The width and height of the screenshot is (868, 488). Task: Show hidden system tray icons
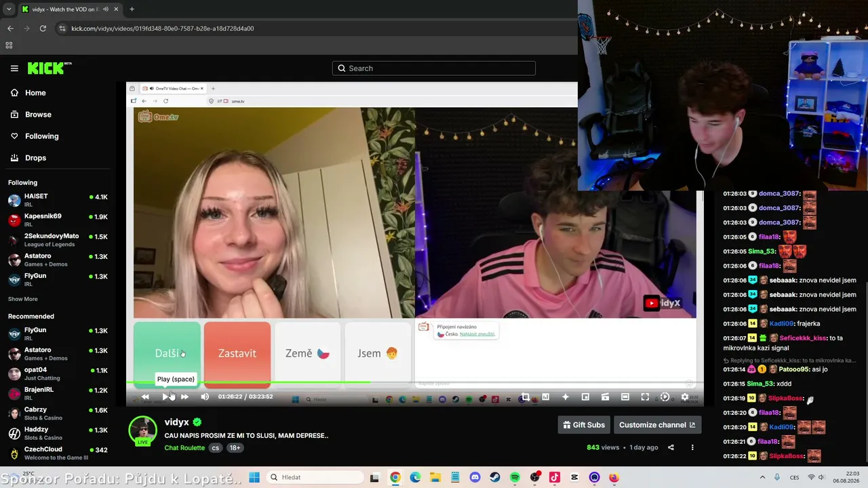click(762, 478)
